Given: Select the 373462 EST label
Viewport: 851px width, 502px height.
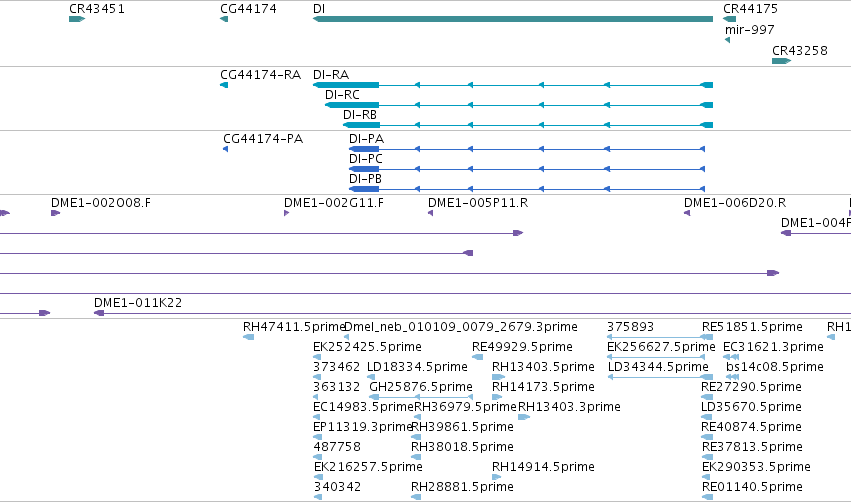Looking at the screenshot, I should click(x=336, y=367).
